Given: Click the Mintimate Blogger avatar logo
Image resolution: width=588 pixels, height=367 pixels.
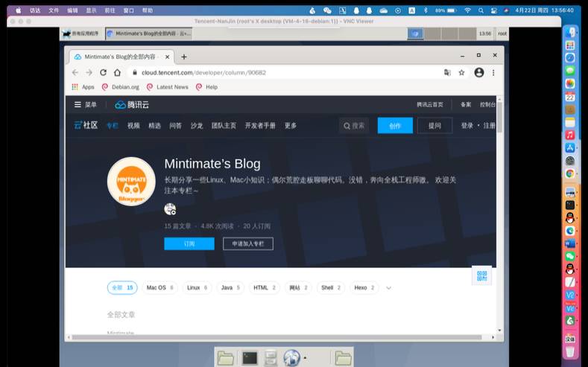Looking at the screenshot, I should [x=131, y=181].
